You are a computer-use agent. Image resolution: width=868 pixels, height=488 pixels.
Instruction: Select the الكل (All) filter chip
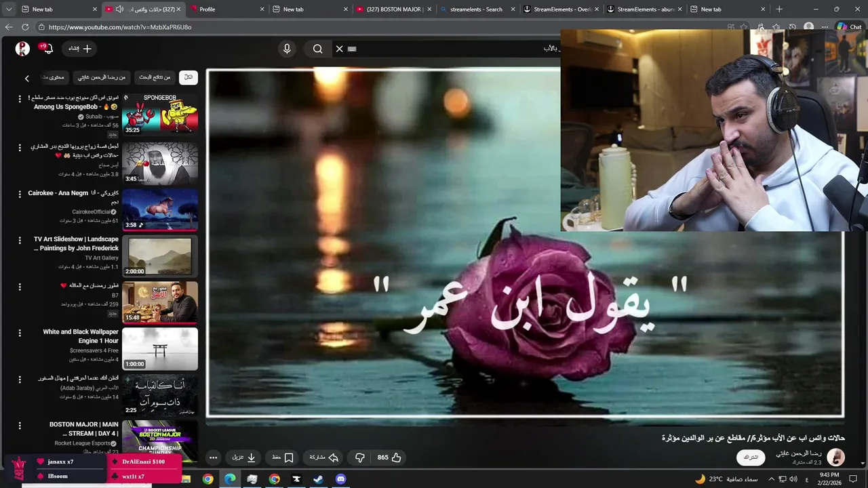click(x=189, y=77)
